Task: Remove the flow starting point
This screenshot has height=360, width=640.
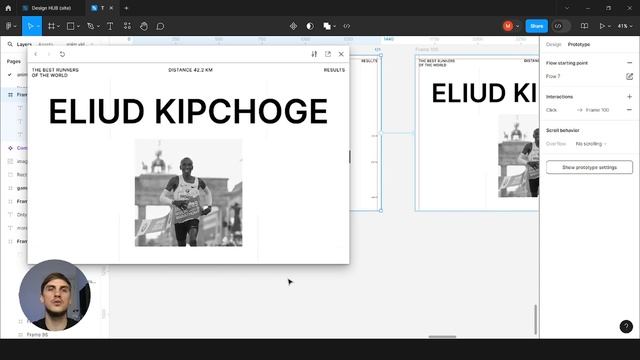Action: point(629,63)
